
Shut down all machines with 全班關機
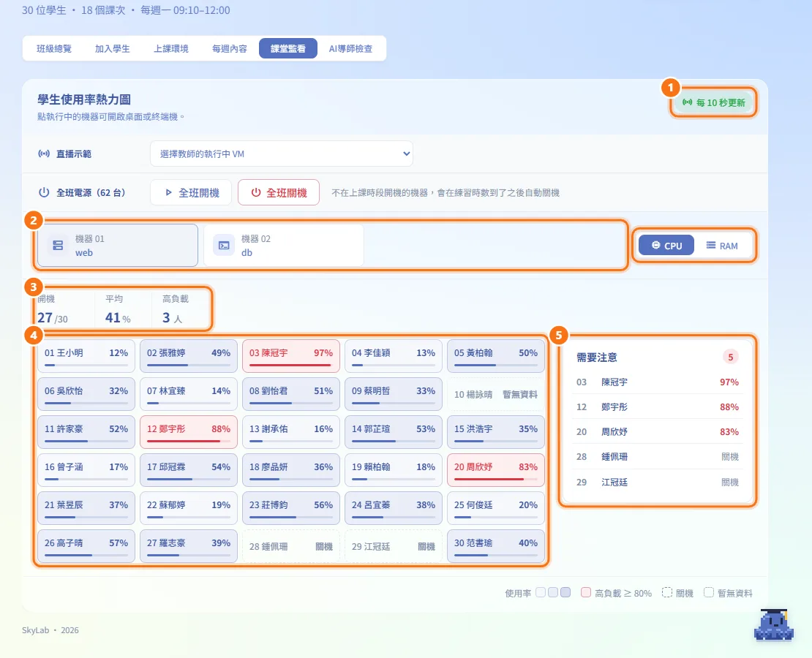pos(279,192)
